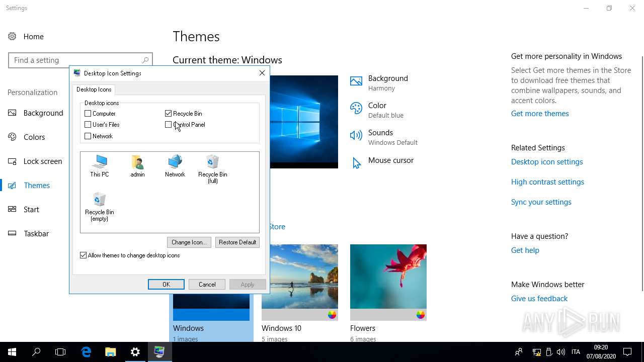
Task: Open the clock showing 09:20
Action: pos(601,352)
